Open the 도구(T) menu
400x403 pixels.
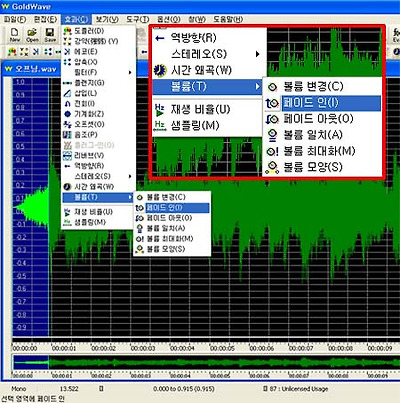[x=137, y=19]
